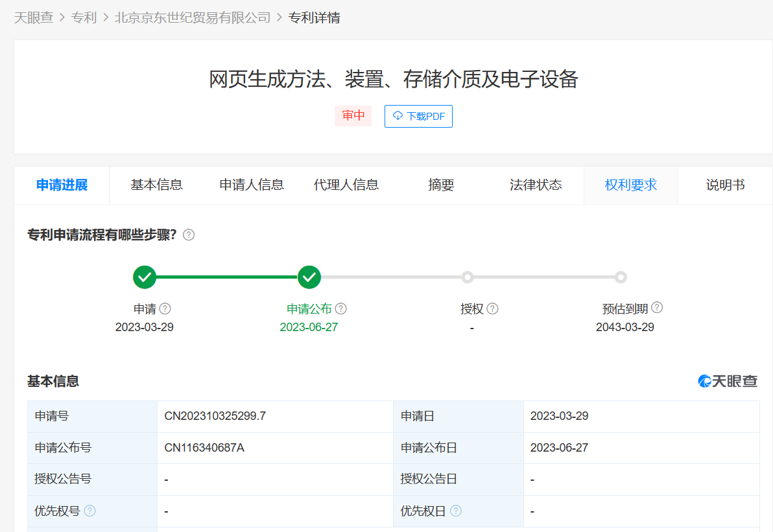The width and height of the screenshot is (773, 532).
Task: Download the patent PDF
Action: point(418,116)
